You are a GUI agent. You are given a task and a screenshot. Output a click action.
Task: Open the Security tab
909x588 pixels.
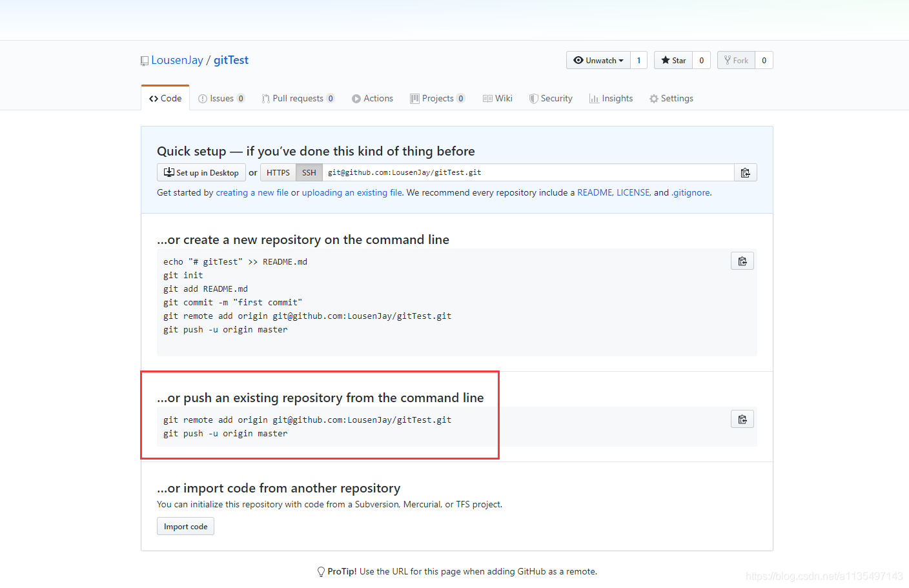[x=551, y=98]
